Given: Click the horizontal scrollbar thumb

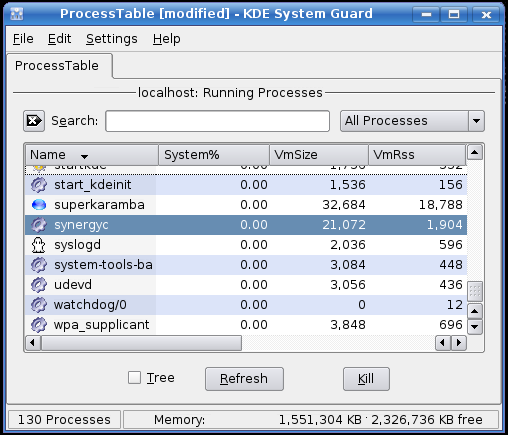Looking at the screenshot, I should click(x=141, y=343).
